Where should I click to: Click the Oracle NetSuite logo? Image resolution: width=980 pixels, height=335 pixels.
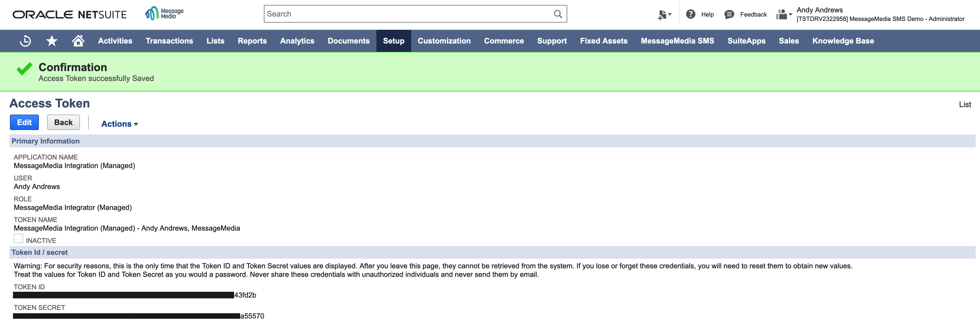(69, 14)
